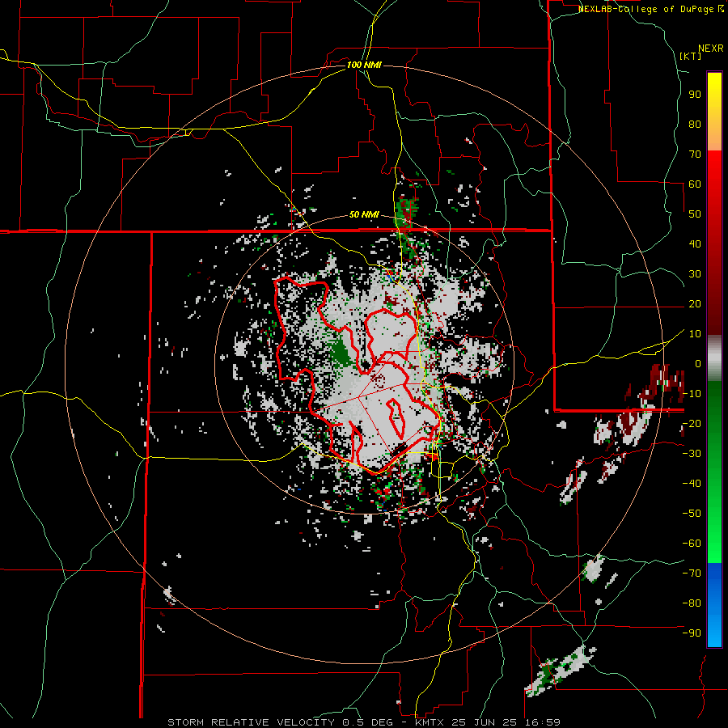Viewport: 728px width, 728px height.
Task: Select the "-40" scale value
Action: tap(692, 484)
